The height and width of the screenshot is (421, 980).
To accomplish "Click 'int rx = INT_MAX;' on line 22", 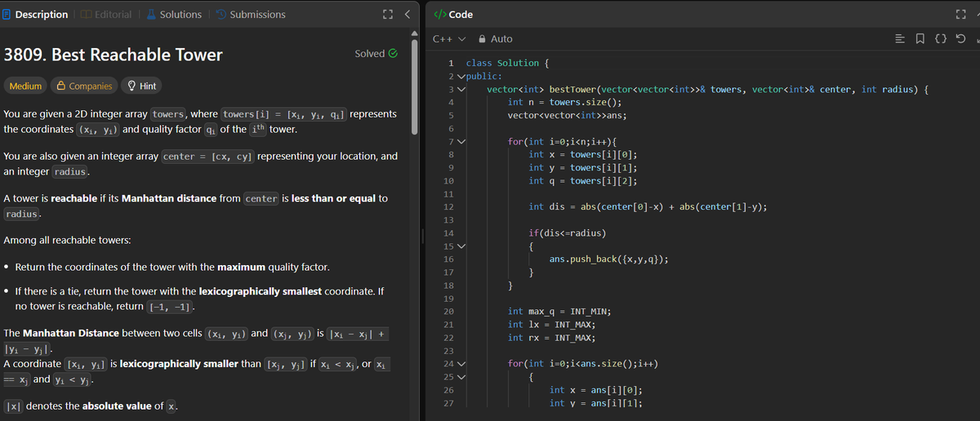I will click(x=551, y=338).
